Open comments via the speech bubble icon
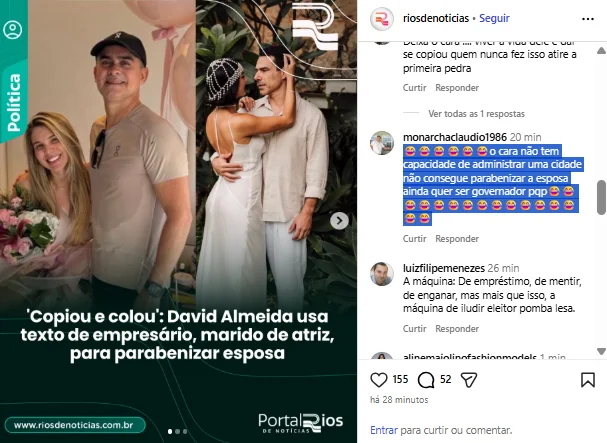The height and width of the screenshot is (443, 607). click(x=426, y=380)
